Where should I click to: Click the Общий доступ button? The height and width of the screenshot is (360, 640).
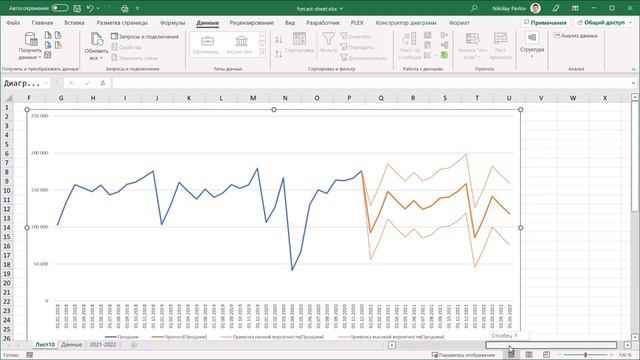pyautogui.click(x=605, y=22)
